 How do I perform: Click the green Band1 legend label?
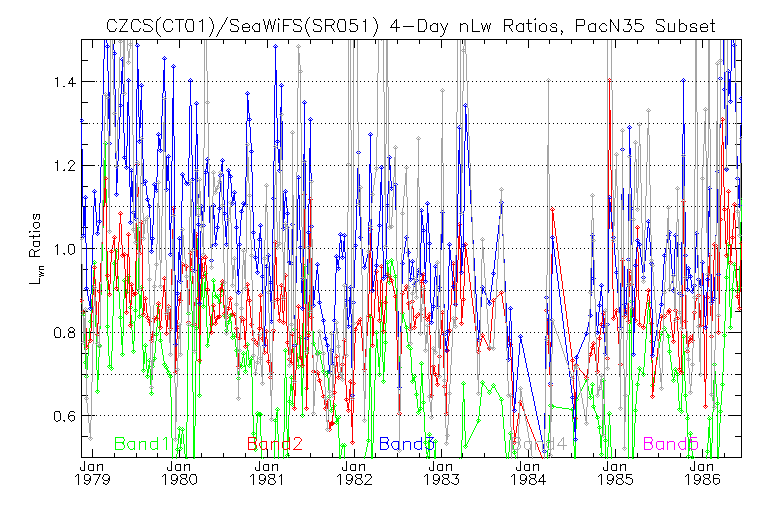(x=141, y=444)
